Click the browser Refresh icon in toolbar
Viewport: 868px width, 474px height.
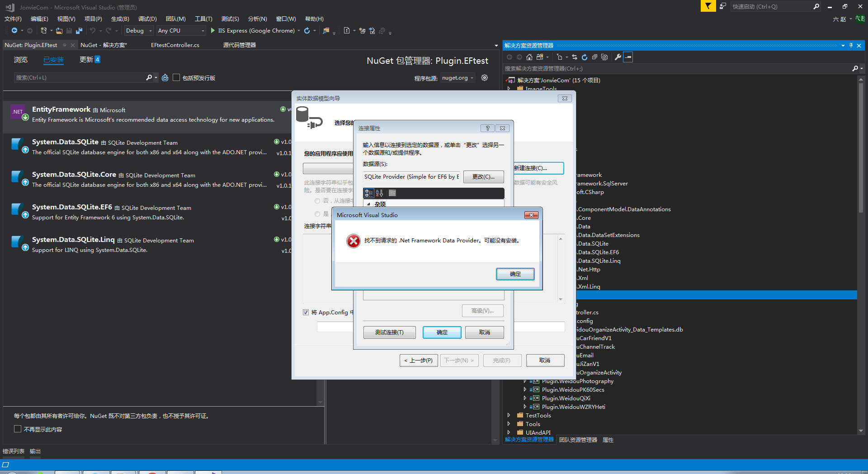307,31
